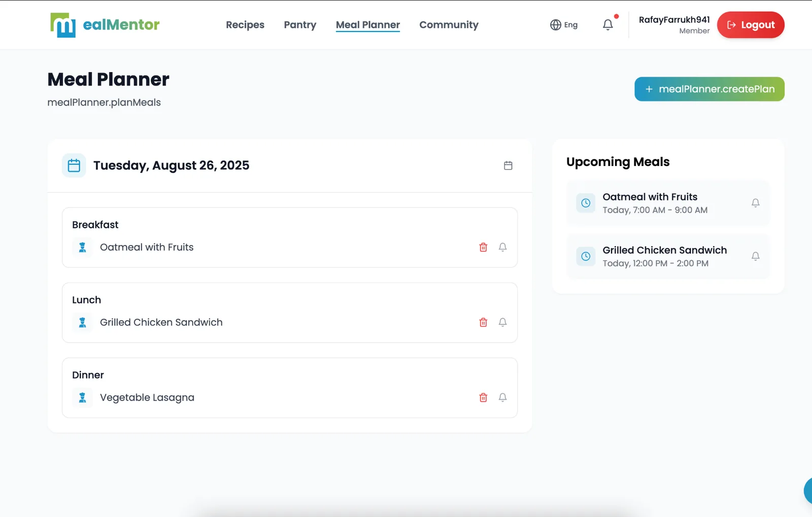
Task: Click clock icon on upcoming Oatmeal card
Action: pyautogui.click(x=586, y=203)
